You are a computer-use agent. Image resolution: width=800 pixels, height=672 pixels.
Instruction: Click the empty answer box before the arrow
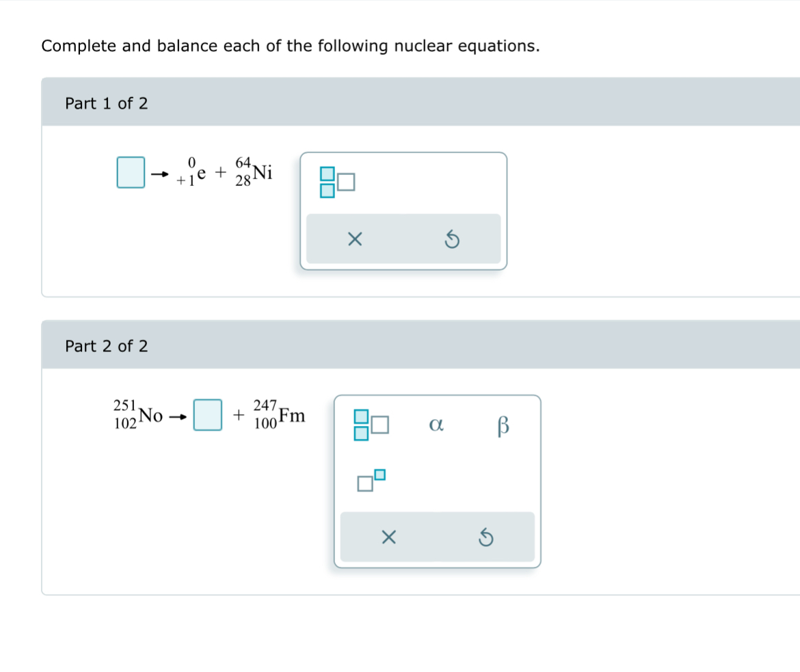click(x=129, y=172)
